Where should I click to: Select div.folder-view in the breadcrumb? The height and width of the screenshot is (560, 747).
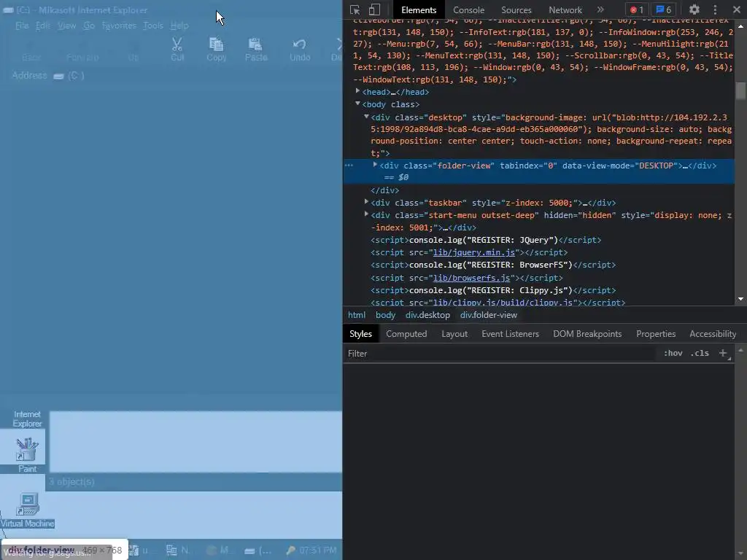(488, 315)
